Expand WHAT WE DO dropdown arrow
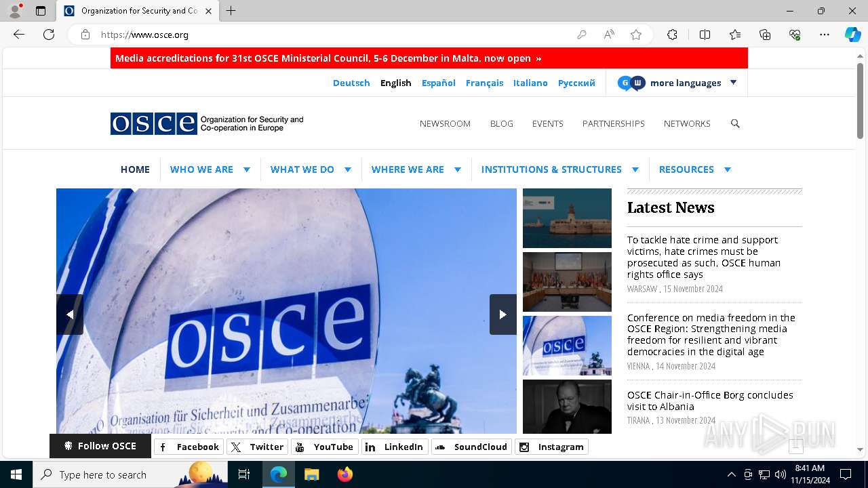Image resolution: width=868 pixels, height=488 pixels. (x=348, y=169)
